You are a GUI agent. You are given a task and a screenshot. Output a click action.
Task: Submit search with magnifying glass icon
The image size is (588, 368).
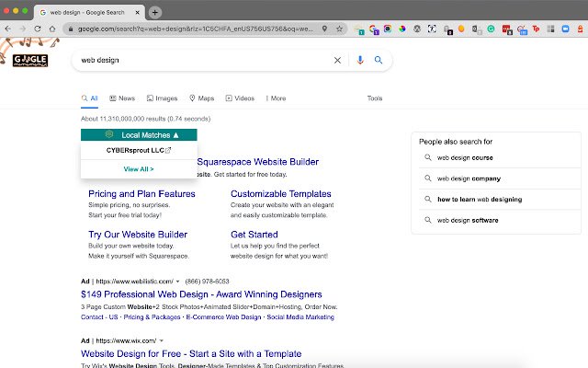tap(379, 60)
